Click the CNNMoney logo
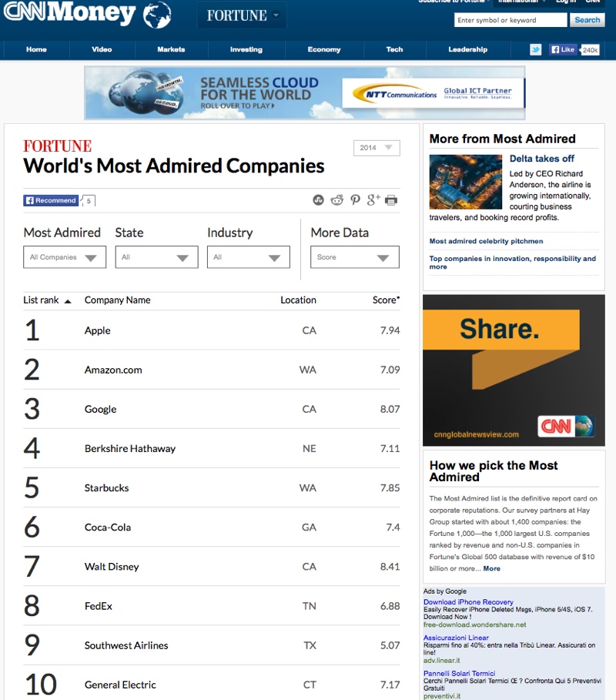The image size is (616, 700). pos(69,13)
